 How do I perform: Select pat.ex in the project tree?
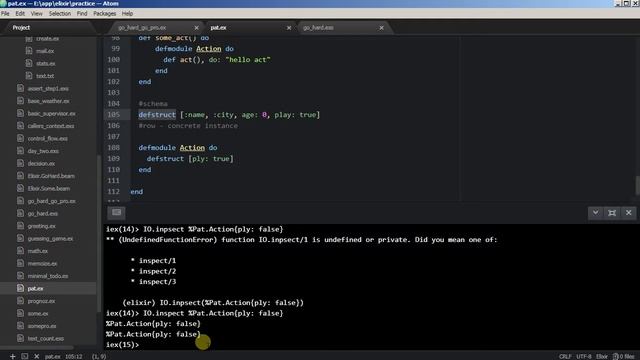pyautogui.click(x=35, y=289)
